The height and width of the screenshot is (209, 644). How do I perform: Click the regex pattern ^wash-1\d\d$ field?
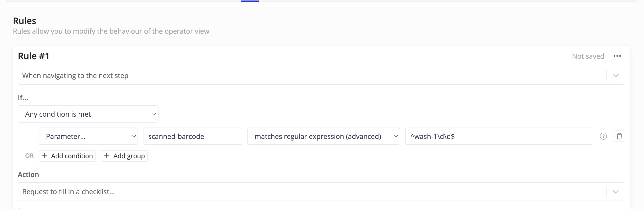point(499,136)
